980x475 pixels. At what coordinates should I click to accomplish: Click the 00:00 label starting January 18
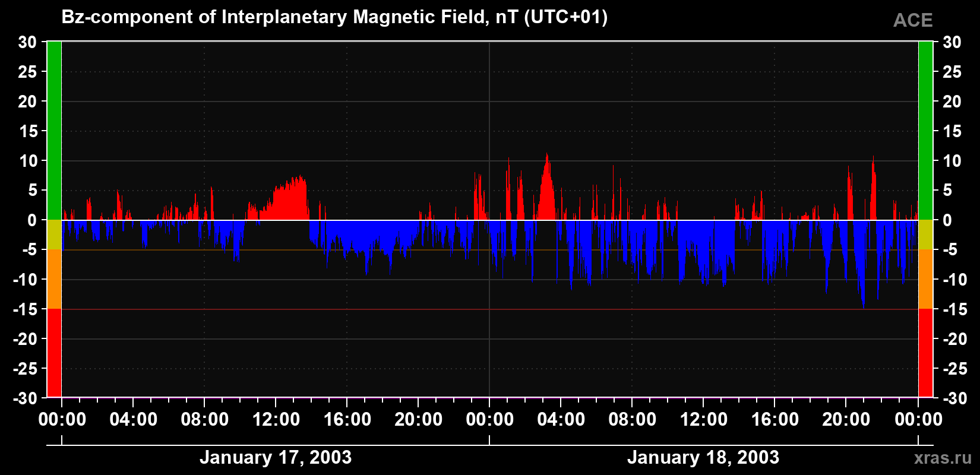point(490,420)
